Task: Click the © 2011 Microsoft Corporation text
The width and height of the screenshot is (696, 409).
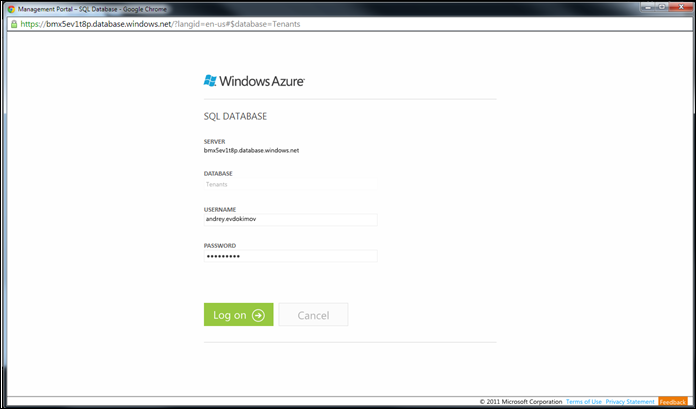Action: (x=521, y=401)
